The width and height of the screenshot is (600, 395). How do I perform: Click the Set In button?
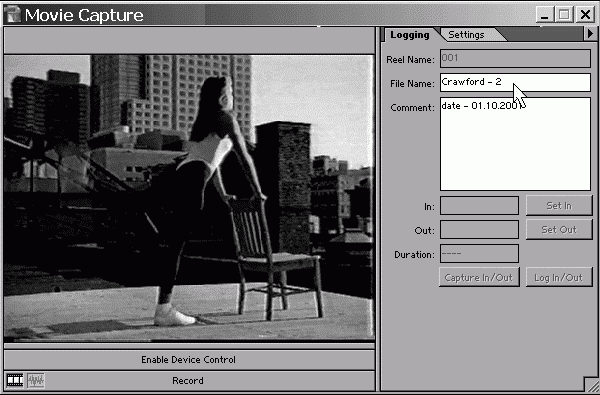[x=559, y=206]
